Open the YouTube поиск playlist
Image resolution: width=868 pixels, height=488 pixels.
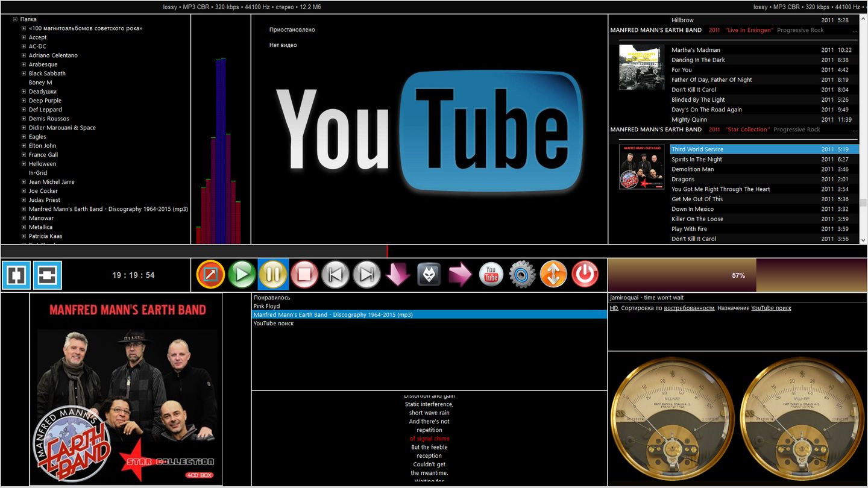(273, 324)
